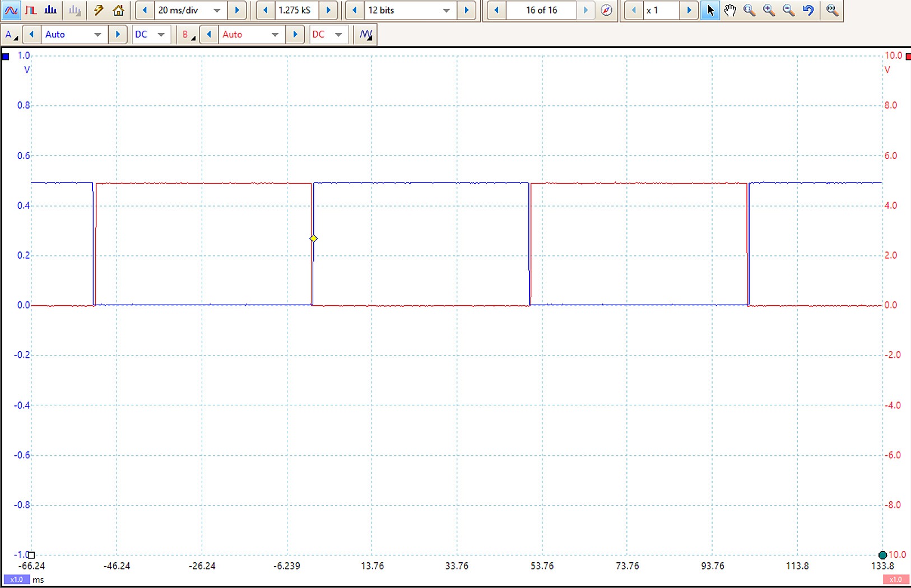Increase Channel B input range
This screenshot has width=911, height=588.
pos(295,35)
